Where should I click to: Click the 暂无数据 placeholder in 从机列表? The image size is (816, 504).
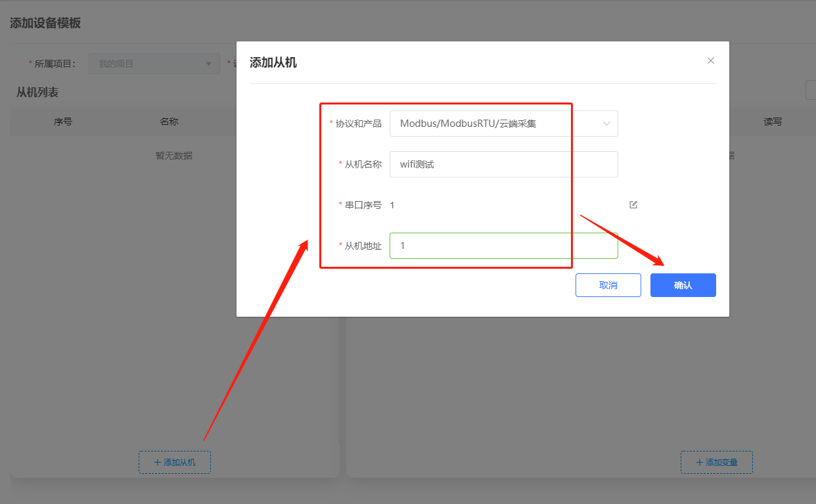(x=174, y=156)
